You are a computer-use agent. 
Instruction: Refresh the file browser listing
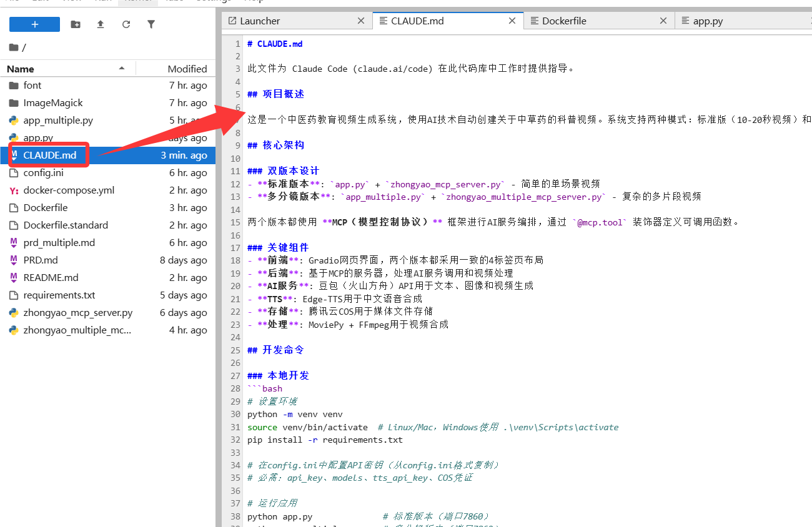126,24
